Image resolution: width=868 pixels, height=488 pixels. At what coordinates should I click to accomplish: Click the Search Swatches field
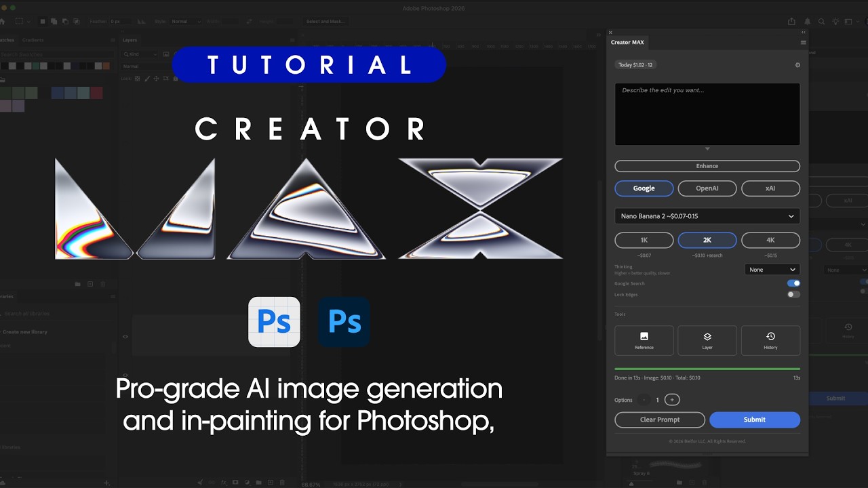point(56,54)
